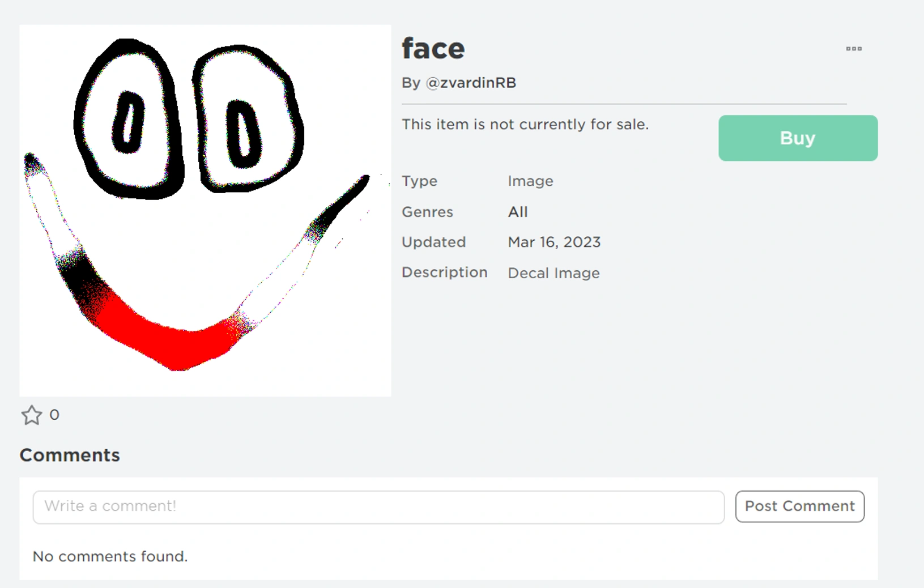Click the 'not currently for sale' notice

(525, 125)
